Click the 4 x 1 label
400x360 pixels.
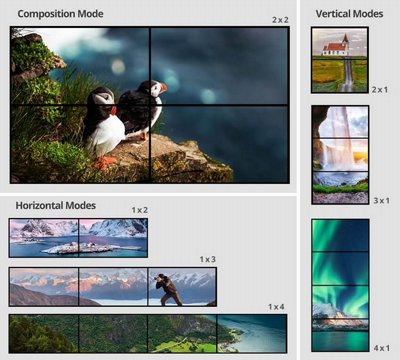(x=382, y=348)
